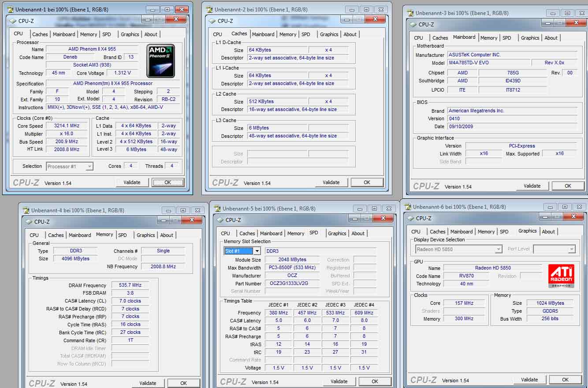
Task: Select SPD tab in Unbenannt-4 window
Action: [x=123, y=235]
